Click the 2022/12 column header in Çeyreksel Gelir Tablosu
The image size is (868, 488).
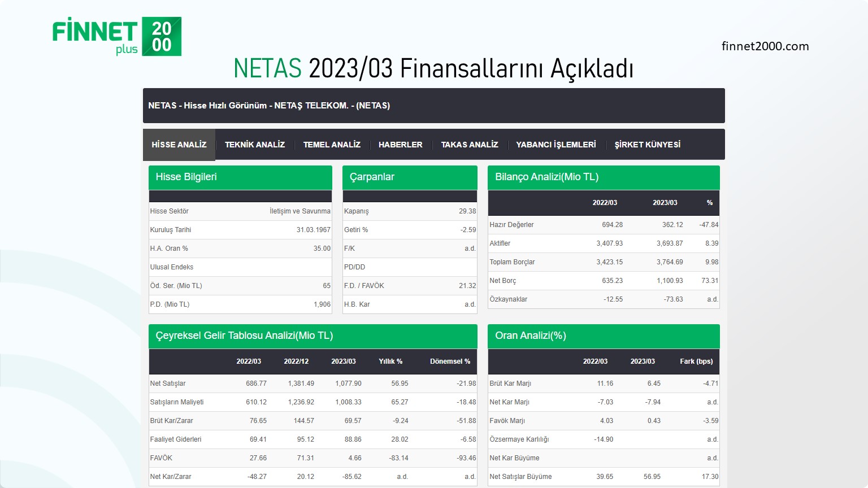click(x=296, y=361)
